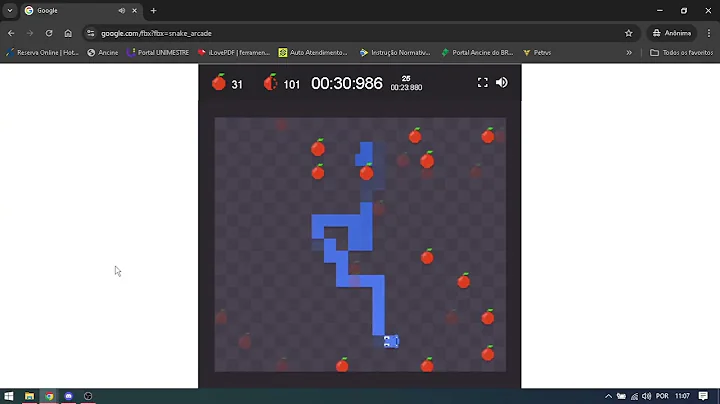This screenshot has width=720, height=404.
Task: Expand the hidden bookmarks overflow
Action: pyautogui.click(x=629, y=52)
